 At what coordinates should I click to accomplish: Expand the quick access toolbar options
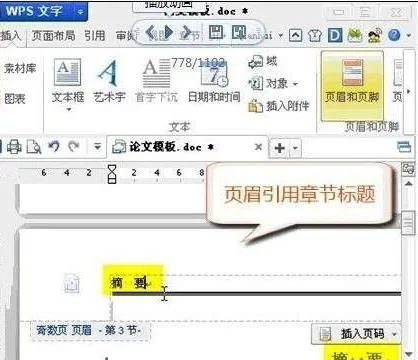click(x=97, y=146)
